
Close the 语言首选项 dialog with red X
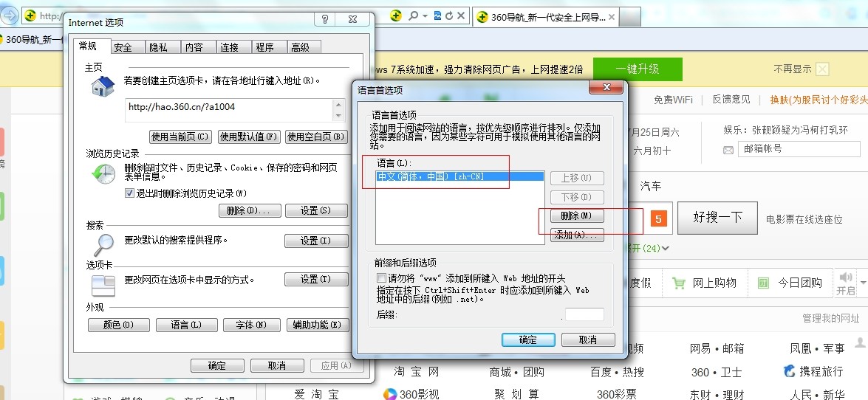point(606,87)
